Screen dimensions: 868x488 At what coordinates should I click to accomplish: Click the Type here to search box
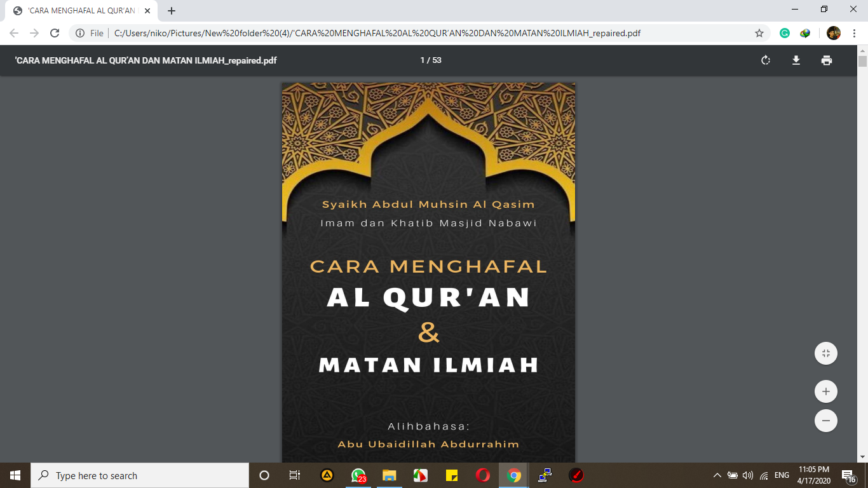point(140,475)
